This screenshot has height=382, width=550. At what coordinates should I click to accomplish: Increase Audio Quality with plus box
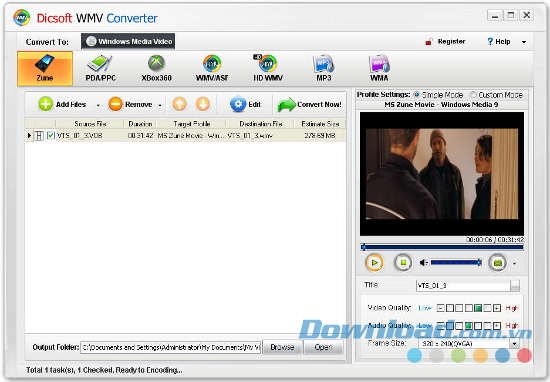pyautogui.click(x=497, y=326)
